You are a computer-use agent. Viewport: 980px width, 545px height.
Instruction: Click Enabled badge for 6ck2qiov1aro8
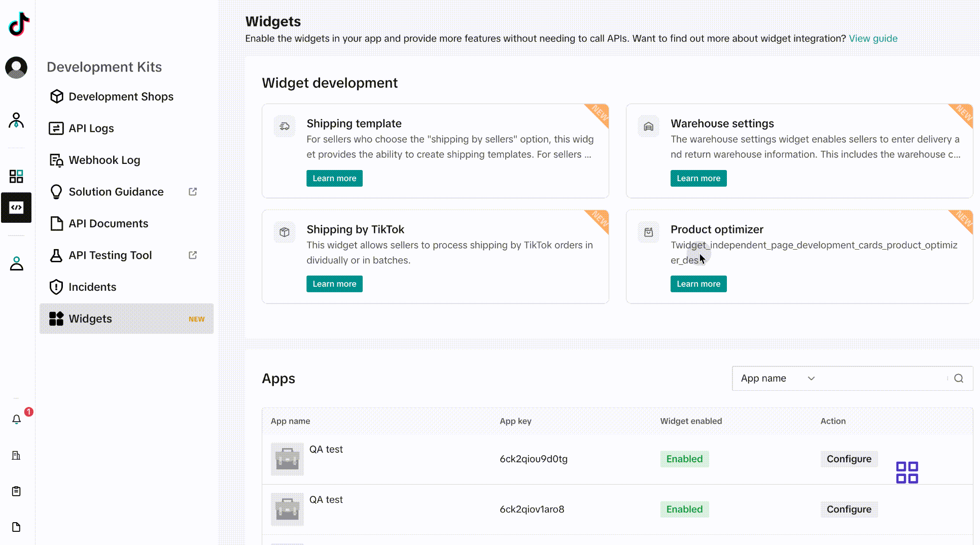pyautogui.click(x=684, y=509)
